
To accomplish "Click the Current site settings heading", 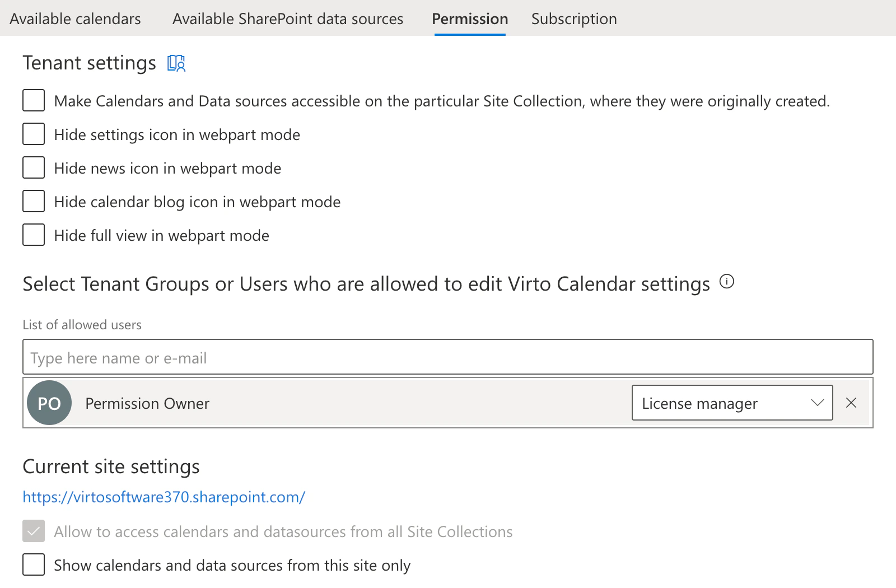I will point(111,467).
